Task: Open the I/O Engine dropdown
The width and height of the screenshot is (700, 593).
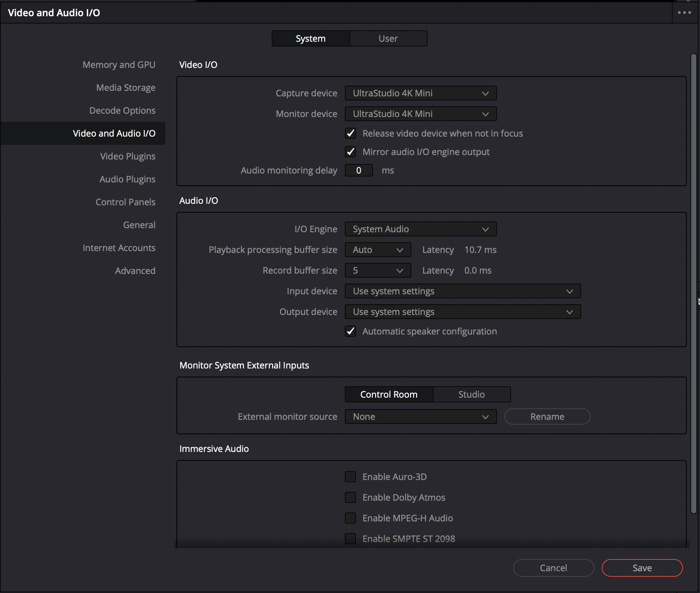Action: 421,229
